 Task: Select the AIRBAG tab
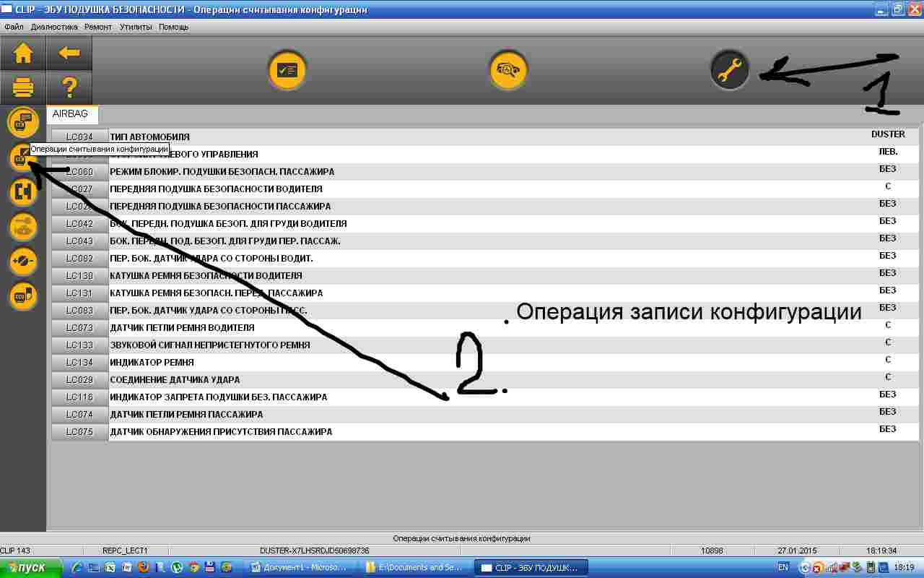pyautogui.click(x=71, y=114)
